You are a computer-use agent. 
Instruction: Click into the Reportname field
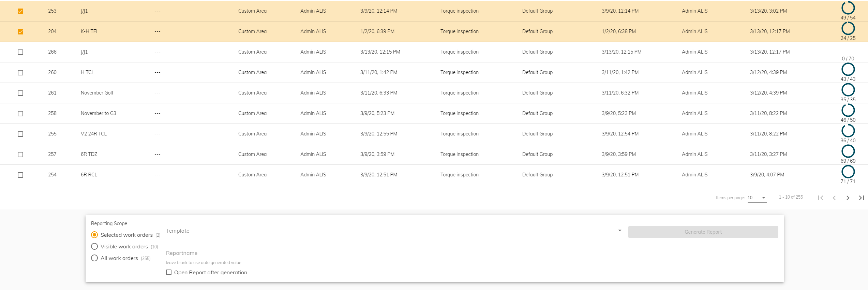(394, 253)
